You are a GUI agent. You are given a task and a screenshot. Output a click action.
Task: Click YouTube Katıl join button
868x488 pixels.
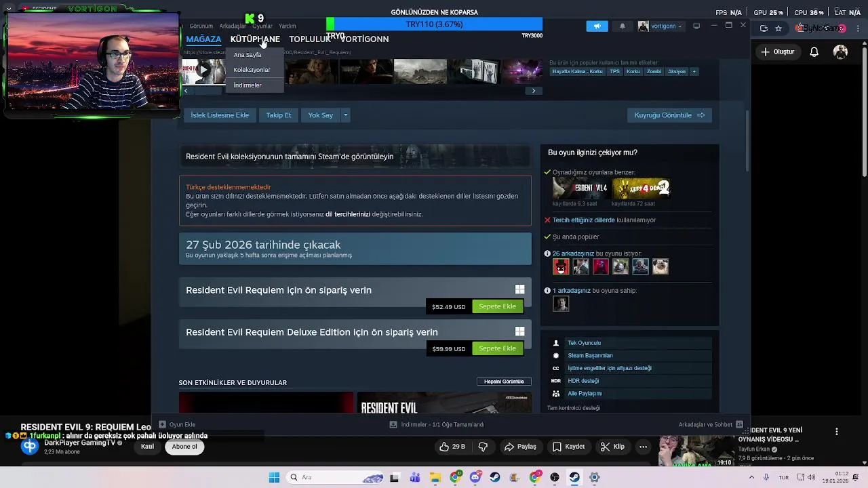pyautogui.click(x=147, y=447)
